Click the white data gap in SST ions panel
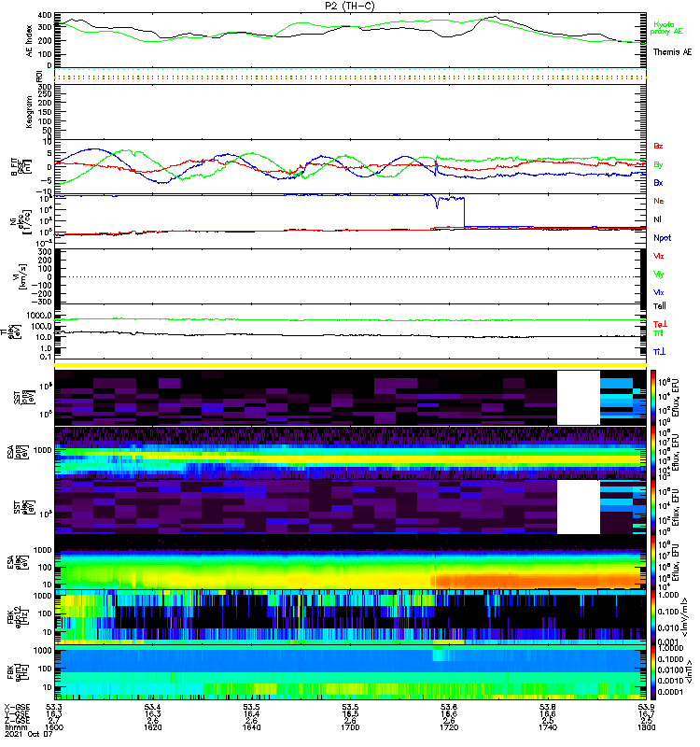The height and width of the screenshot is (747, 700). pyautogui.click(x=578, y=398)
